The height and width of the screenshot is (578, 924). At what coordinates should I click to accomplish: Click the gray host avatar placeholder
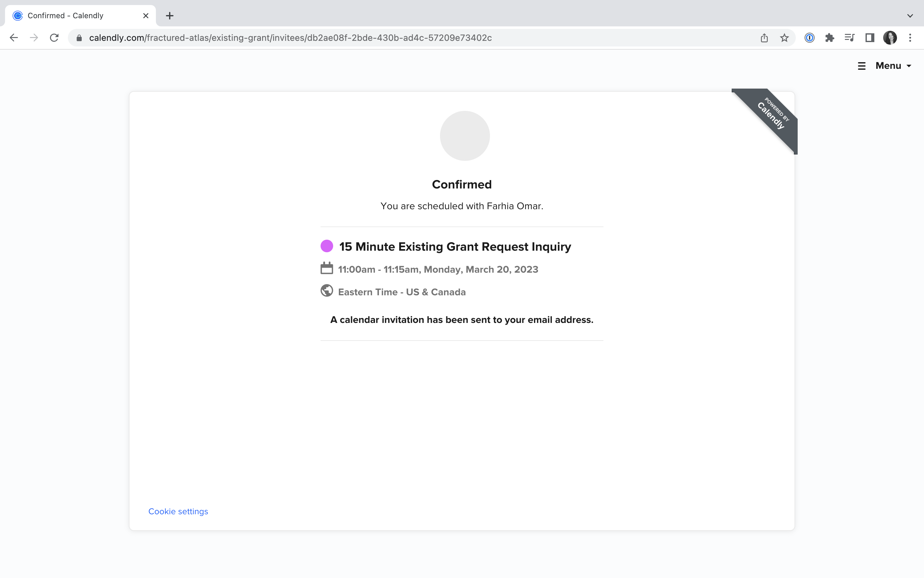point(465,136)
